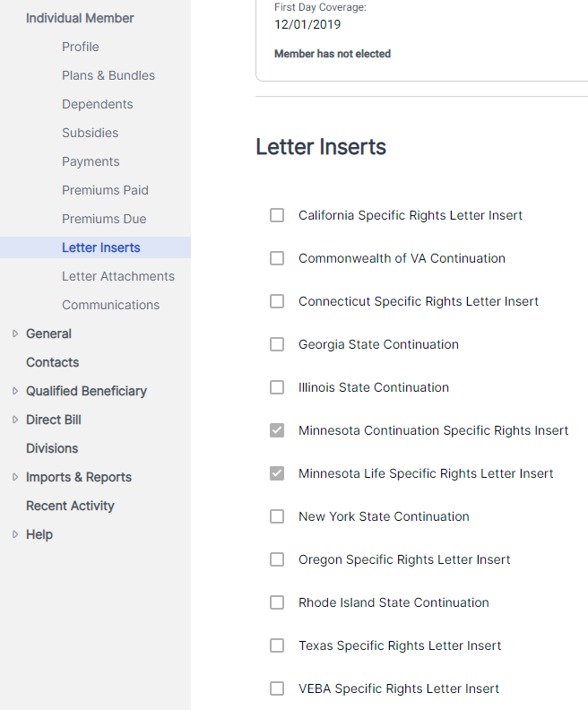Expand the General section arrow

pyautogui.click(x=15, y=333)
